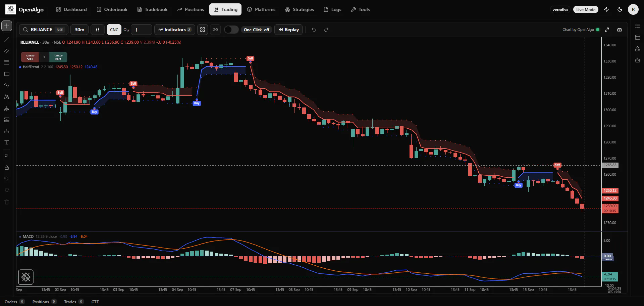The image size is (644, 306).
Task: Click the link charts icon
Action: 215,30
